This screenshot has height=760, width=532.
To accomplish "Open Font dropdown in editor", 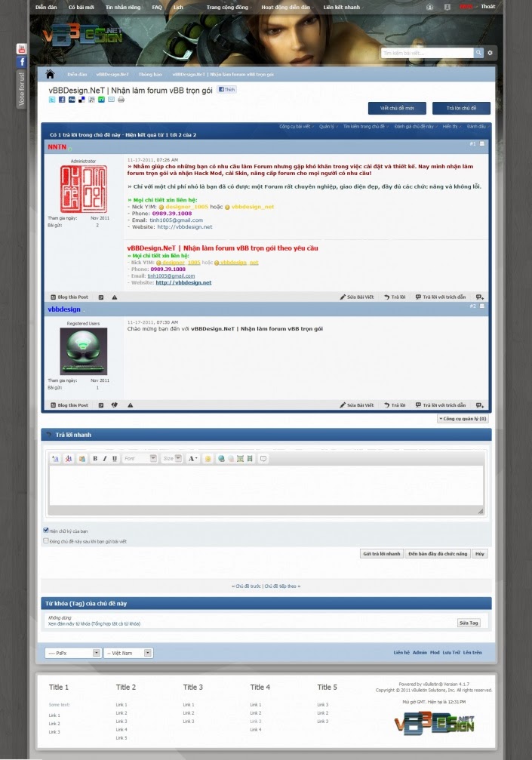I will pos(140,459).
